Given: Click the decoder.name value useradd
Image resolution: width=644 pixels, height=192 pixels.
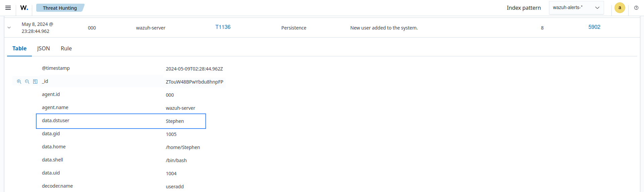Looking at the screenshot, I should click(175, 187).
